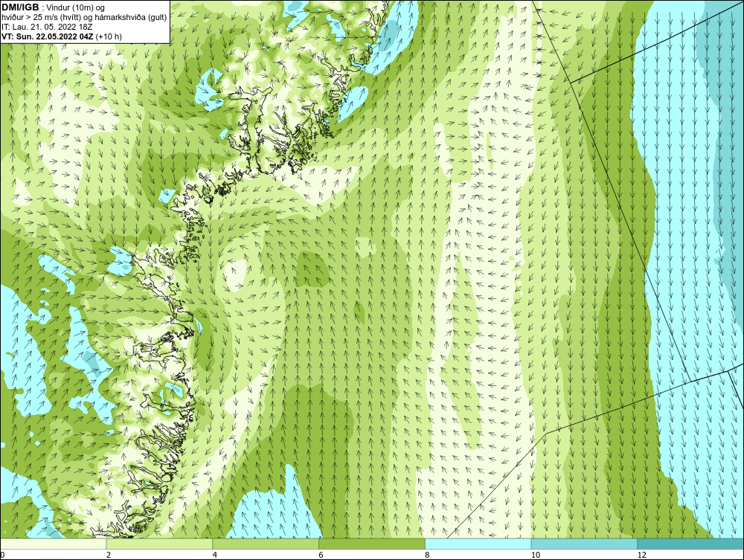Click the 8-10 m/s light cyan legend swatch

[x=478, y=544]
